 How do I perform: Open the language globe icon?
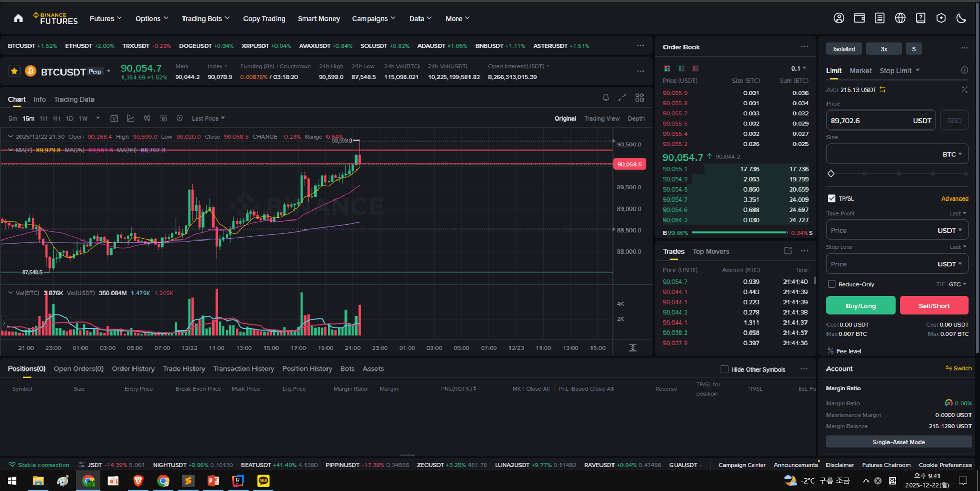tap(900, 18)
